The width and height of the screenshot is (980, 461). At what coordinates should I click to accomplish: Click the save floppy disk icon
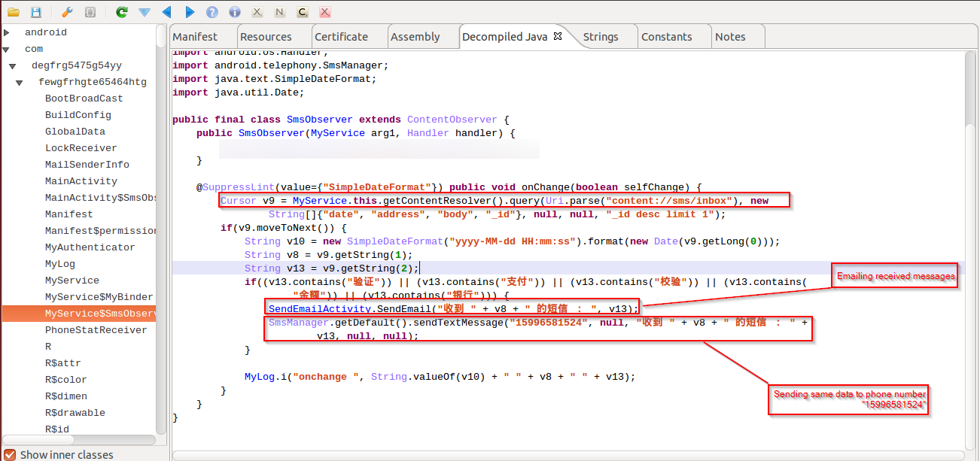click(36, 12)
